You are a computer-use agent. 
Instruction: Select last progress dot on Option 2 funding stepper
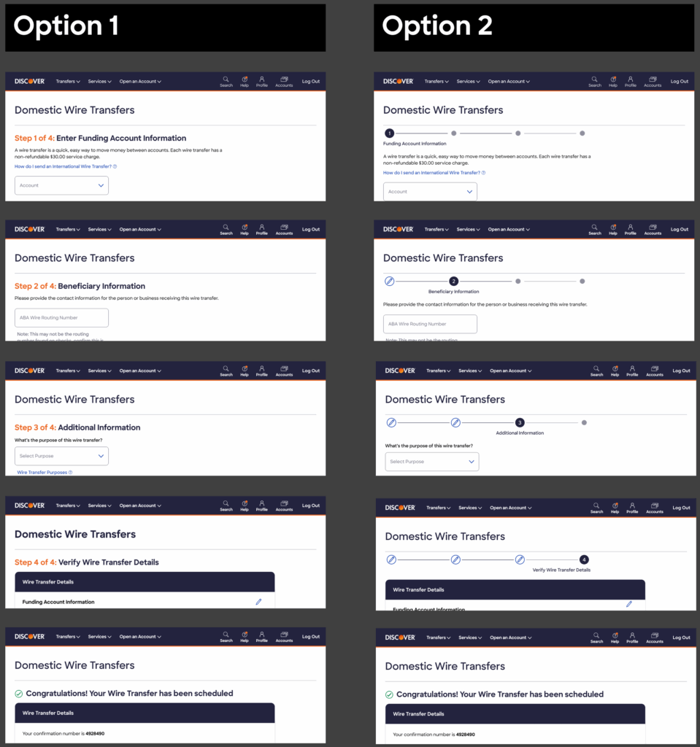point(582,133)
